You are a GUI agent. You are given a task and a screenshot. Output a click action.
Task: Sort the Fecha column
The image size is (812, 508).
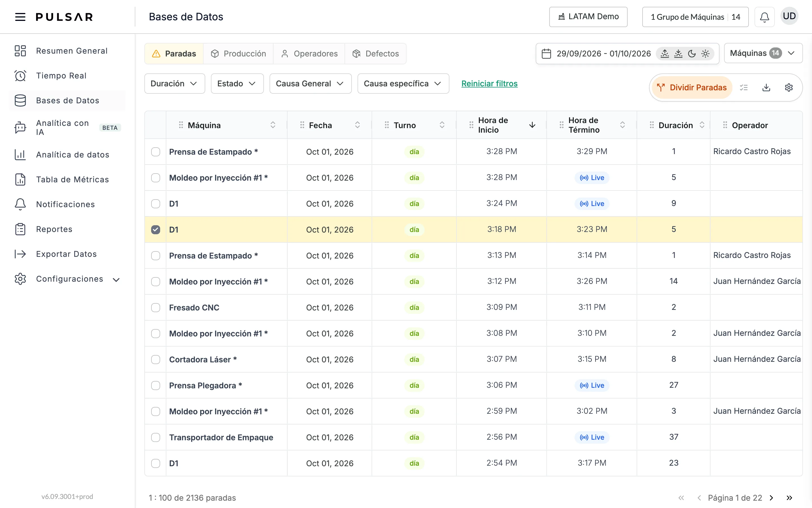(x=357, y=125)
